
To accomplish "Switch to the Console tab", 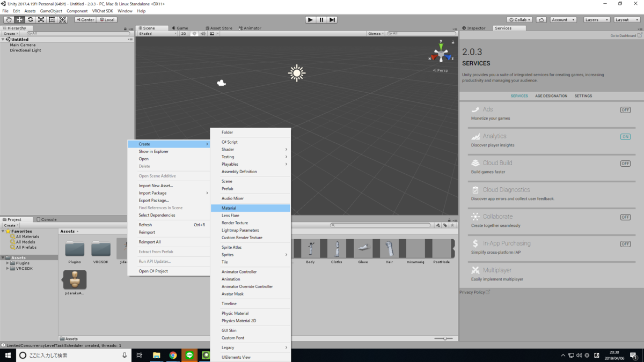I will [x=47, y=219].
